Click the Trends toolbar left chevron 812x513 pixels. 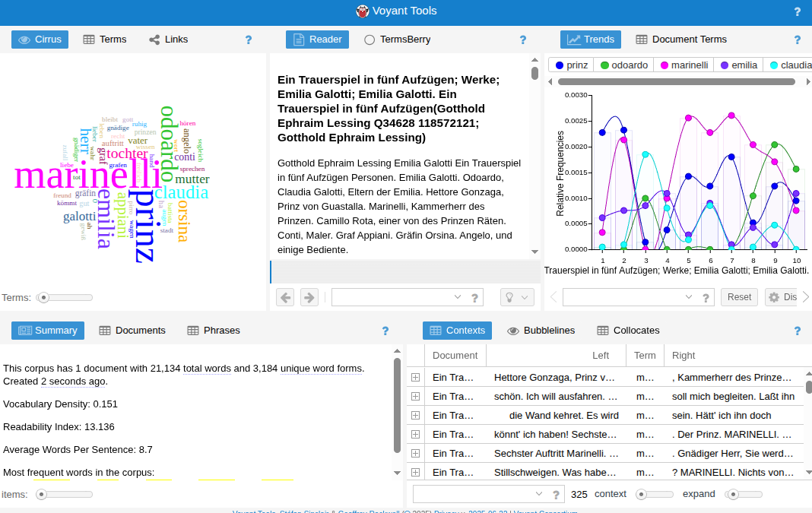(553, 296)
